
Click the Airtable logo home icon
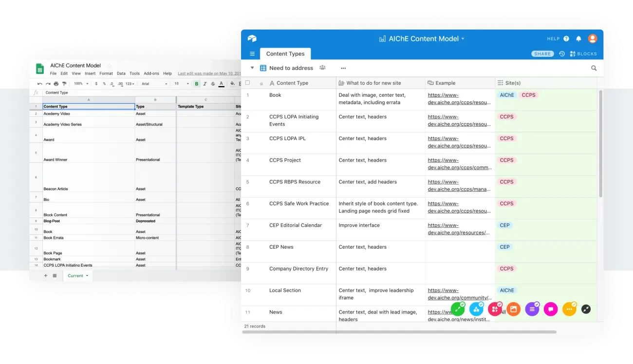[x=252, y=38]
